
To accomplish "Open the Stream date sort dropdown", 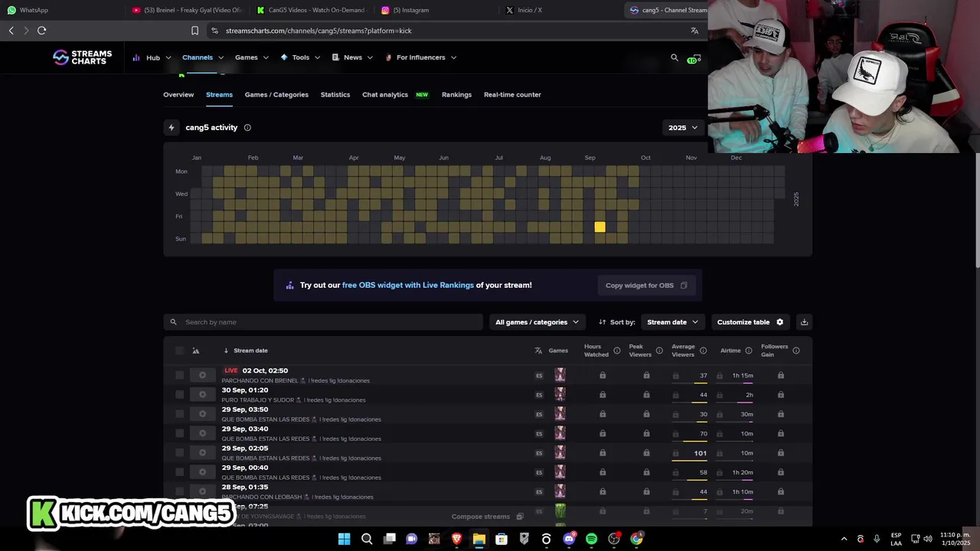I will 672,322.
